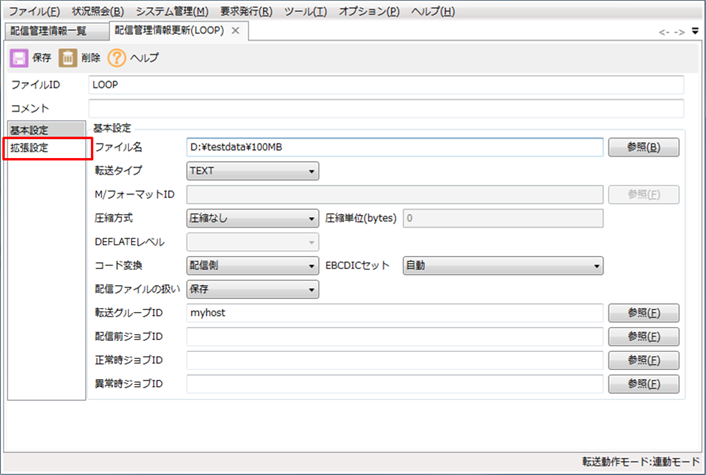Expand the 圧縮方式 dropdown
The image size is (706, 475).
[252, 217]
